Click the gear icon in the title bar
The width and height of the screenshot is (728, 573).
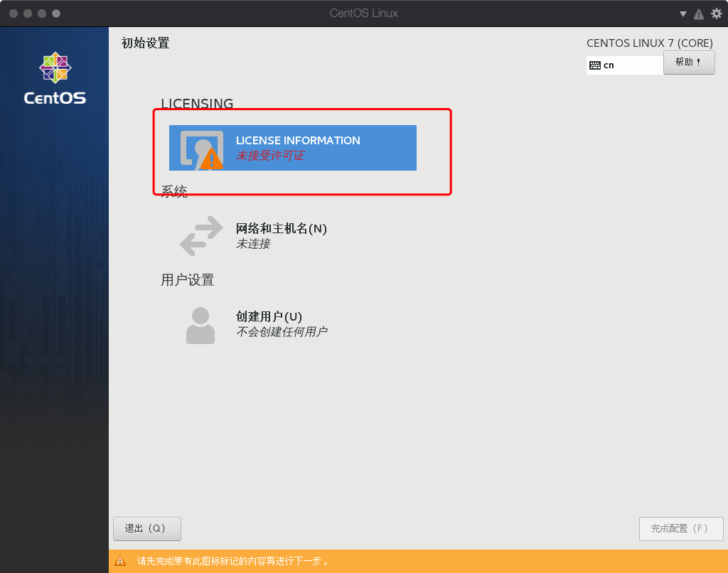pos(716,13)
